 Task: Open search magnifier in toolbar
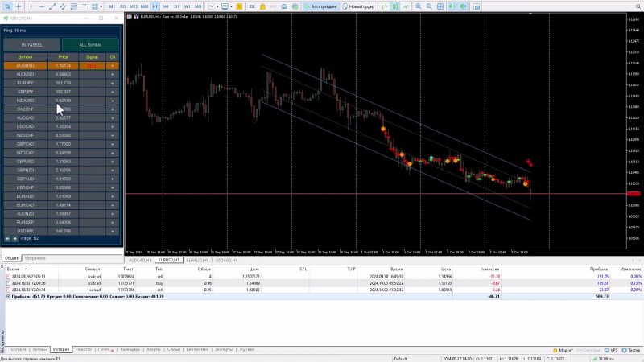638,6
